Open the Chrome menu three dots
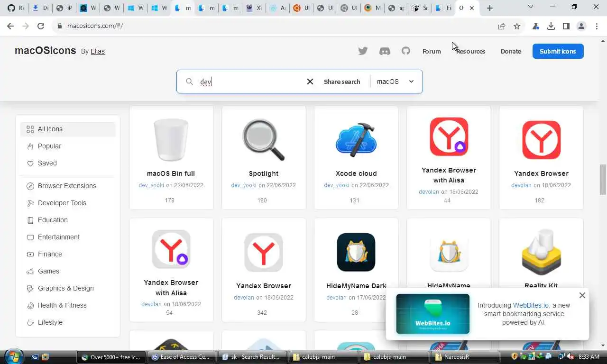607x364 pixels. tap(597, 26)
